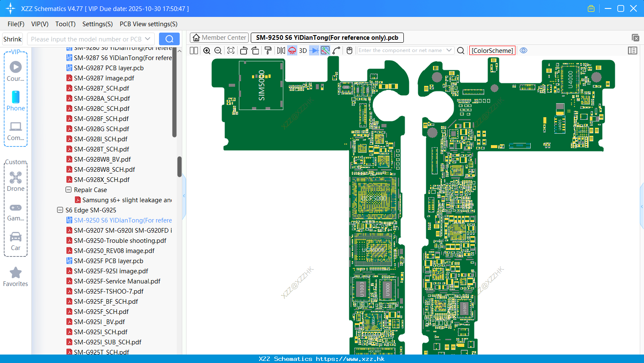
Task: Zoom out of the PCB view
Action: coord(218,50)
